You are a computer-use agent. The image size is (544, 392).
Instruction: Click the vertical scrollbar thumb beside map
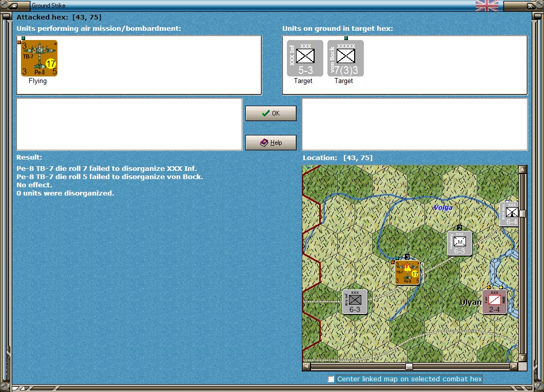(522, 213)
